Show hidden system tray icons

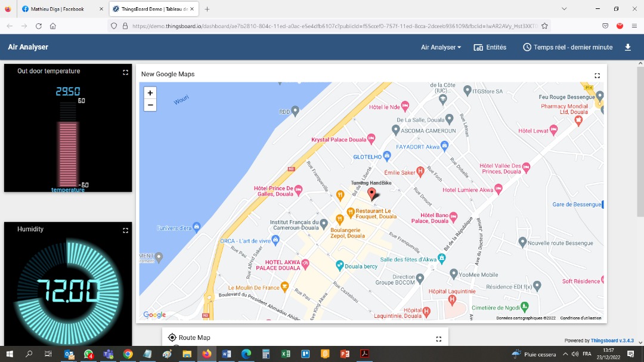(565, 354)
